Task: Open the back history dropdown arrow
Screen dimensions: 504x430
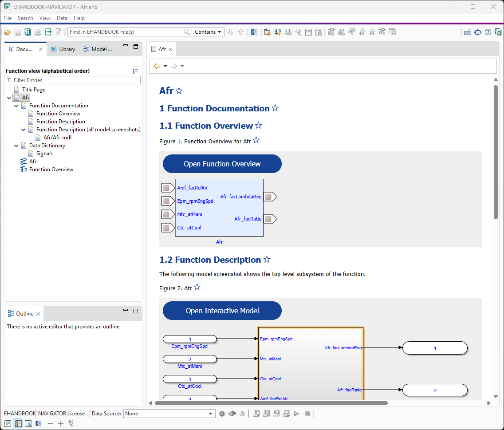Action: pyautogui.click(x=165, y=66)
